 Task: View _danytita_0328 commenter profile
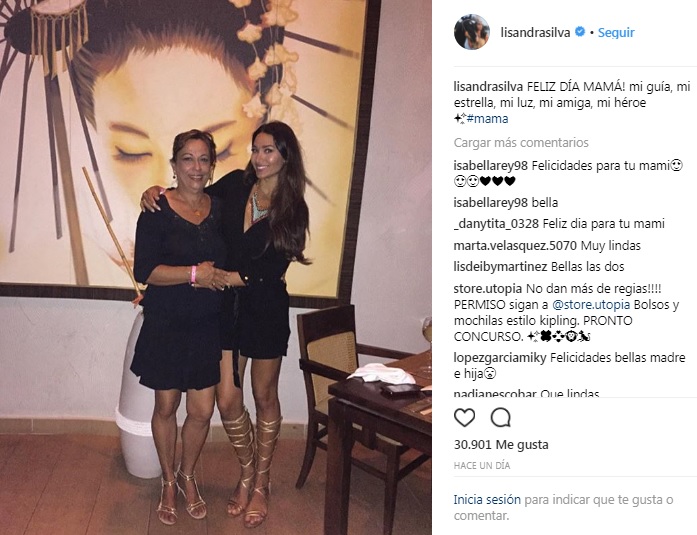(x=496, y=224)
